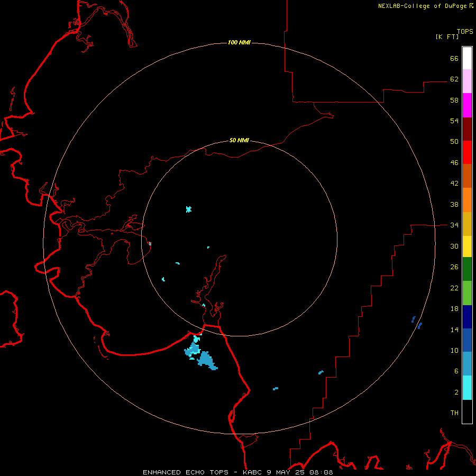Image resolution: width=476 pixels, height=476 pixels.
Task: Click the legend value 26
Action: point(454,267)
